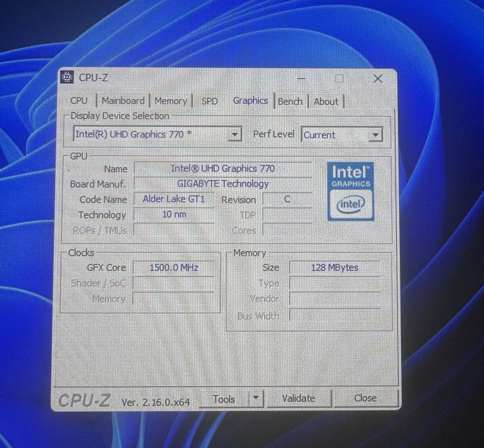
Task: Click the empty Shader / SoC clock field
Action: point(173,283)
